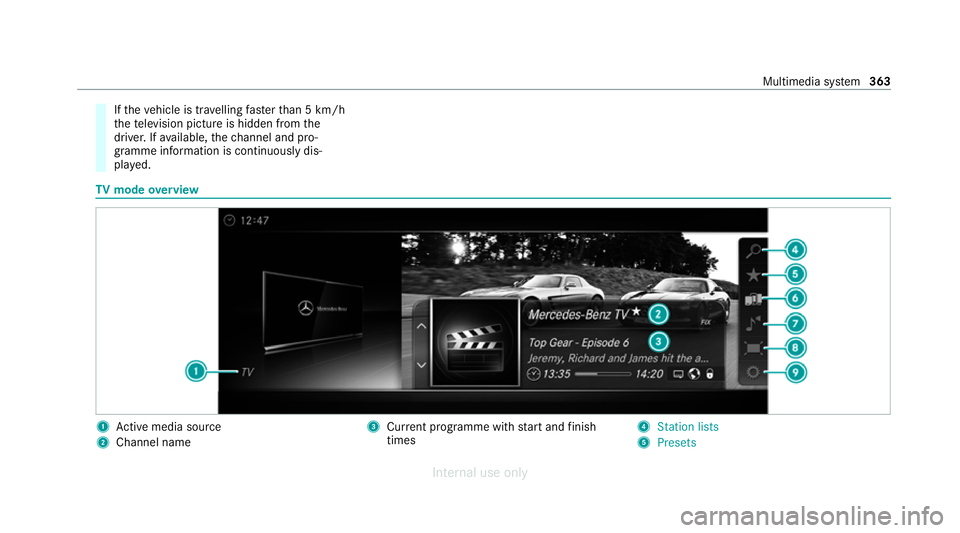The height and width of the screenshot is (533, 960).
Task: Tap the music note audio icon
Action: [x=753, y=323]
